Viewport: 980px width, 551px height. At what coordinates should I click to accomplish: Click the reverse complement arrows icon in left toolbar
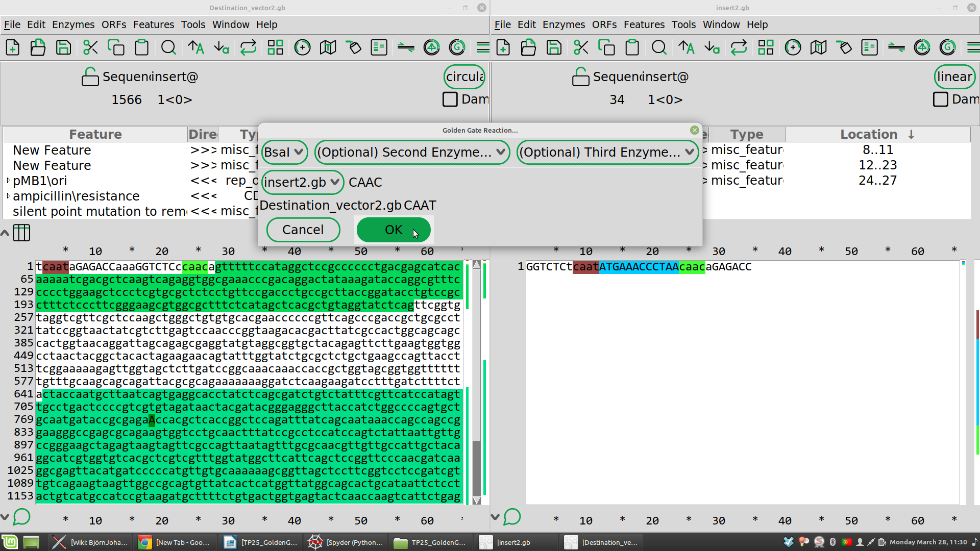[x=248, y=47]
